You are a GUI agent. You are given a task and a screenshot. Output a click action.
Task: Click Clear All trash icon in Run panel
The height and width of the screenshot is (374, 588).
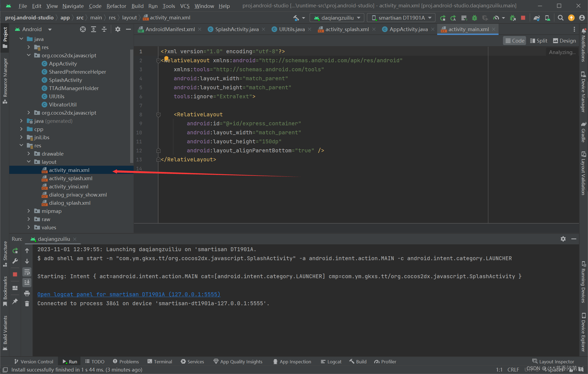tap(27, 304)
